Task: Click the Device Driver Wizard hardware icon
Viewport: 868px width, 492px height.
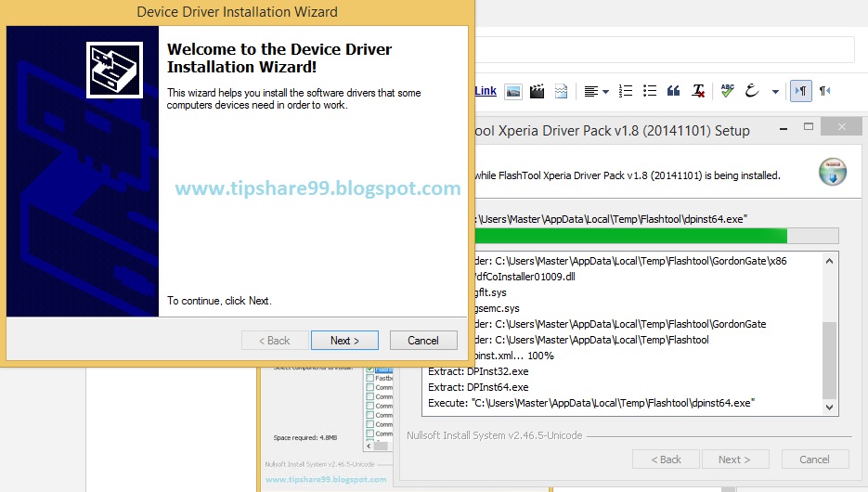Action: coord(114,71)
